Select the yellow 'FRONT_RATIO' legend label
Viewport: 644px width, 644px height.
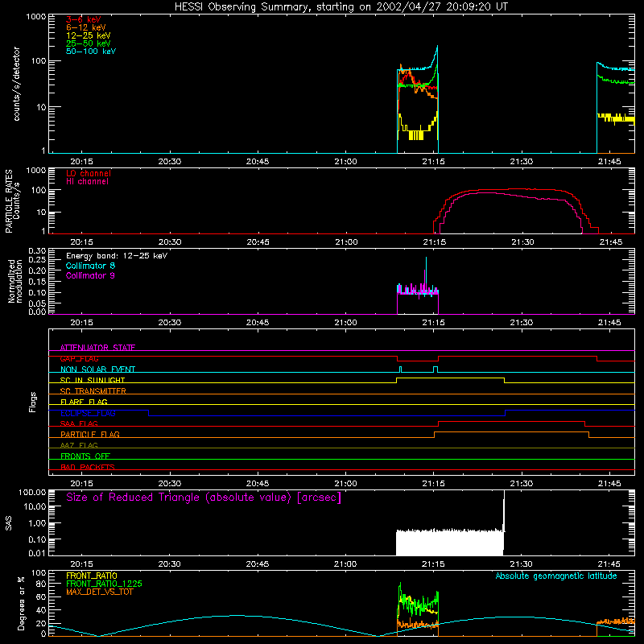pyautogui.click(x=92, y=576)
